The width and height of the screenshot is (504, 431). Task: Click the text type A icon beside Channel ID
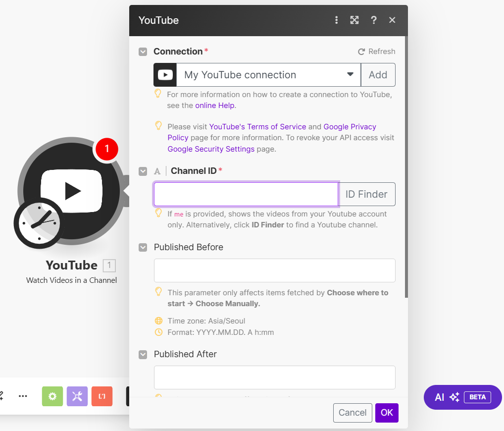(x=157, y=171)
